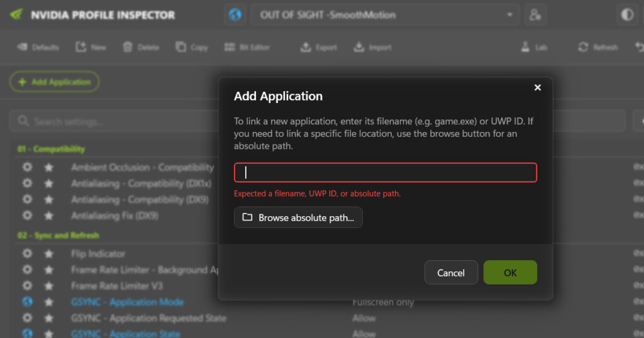Toggle star for GSYNC - Application Requested State
The image size is (644, 338).
[49, 318]
